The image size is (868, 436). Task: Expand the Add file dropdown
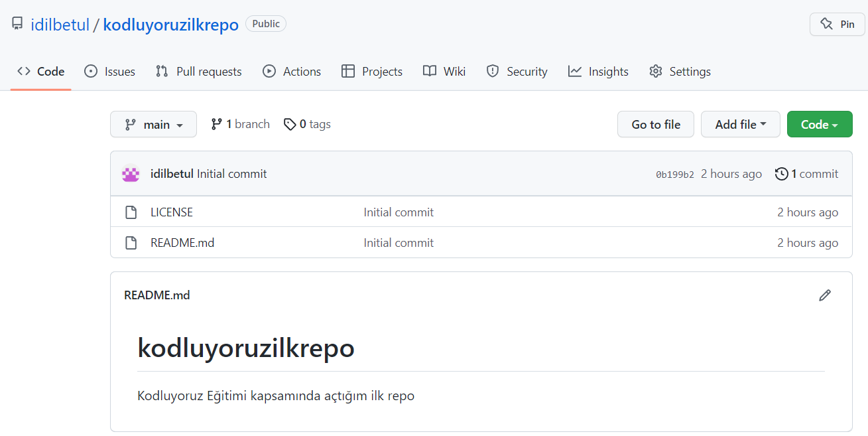click(741, 124)
